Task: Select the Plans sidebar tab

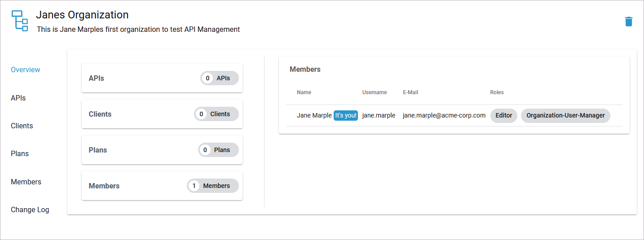Action: (20, 153)
